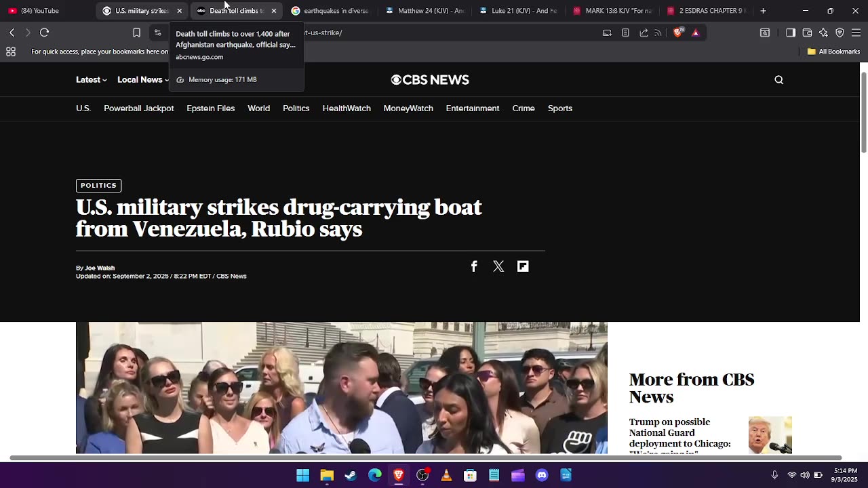The image size is (868, 488).
Task: Toggle the browser sidebar panel icon
Action: coord(791,33)
